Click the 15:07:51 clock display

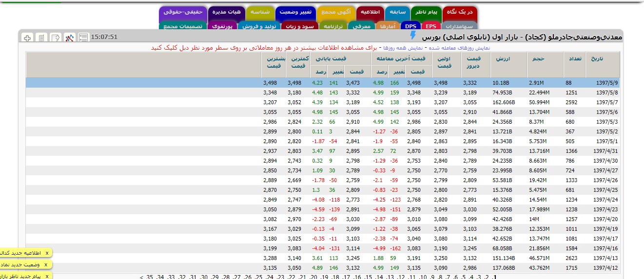coord(104,37)
